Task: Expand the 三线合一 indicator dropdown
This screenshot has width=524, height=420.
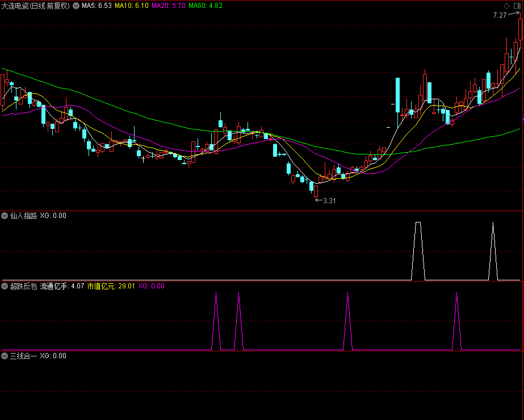Action: (5, 356)
